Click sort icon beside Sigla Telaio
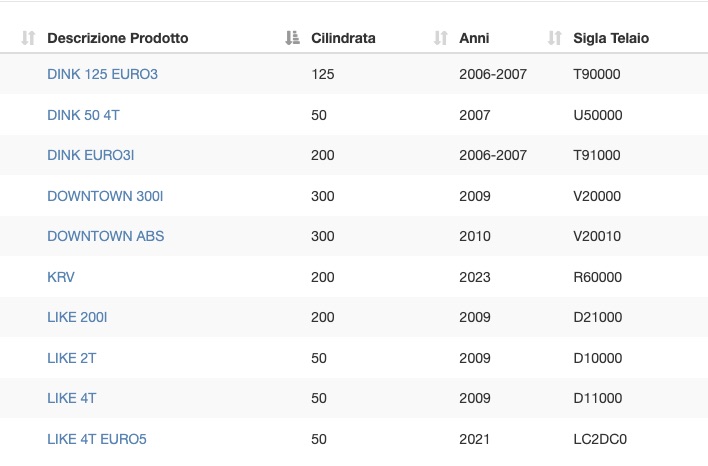This screenshot has width=708, height=466. 554,38
